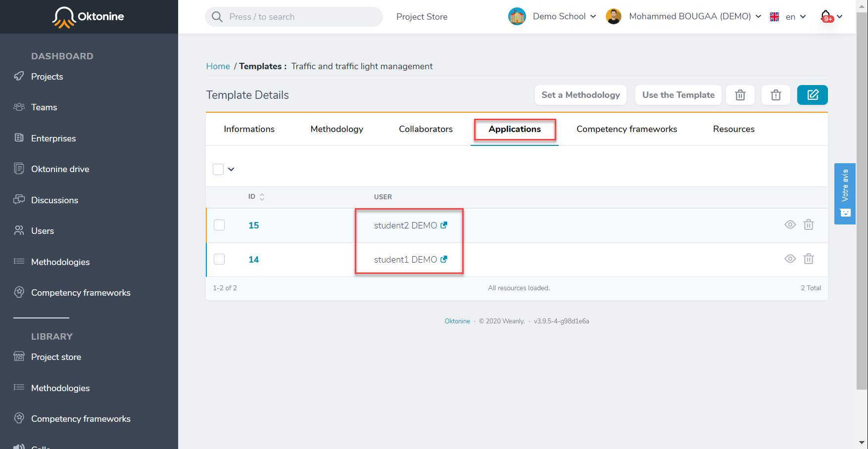
Task: Click the '2 Total' count text
Action: pos(811,288)
